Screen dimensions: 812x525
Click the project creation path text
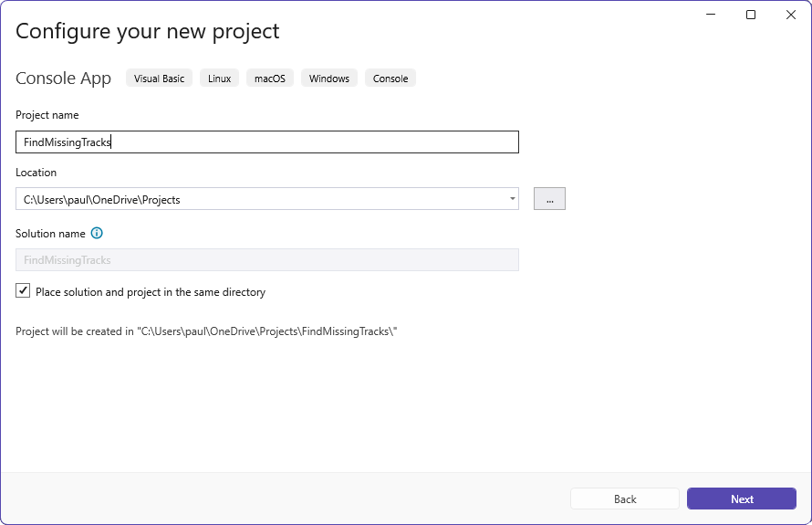[206, 331]
